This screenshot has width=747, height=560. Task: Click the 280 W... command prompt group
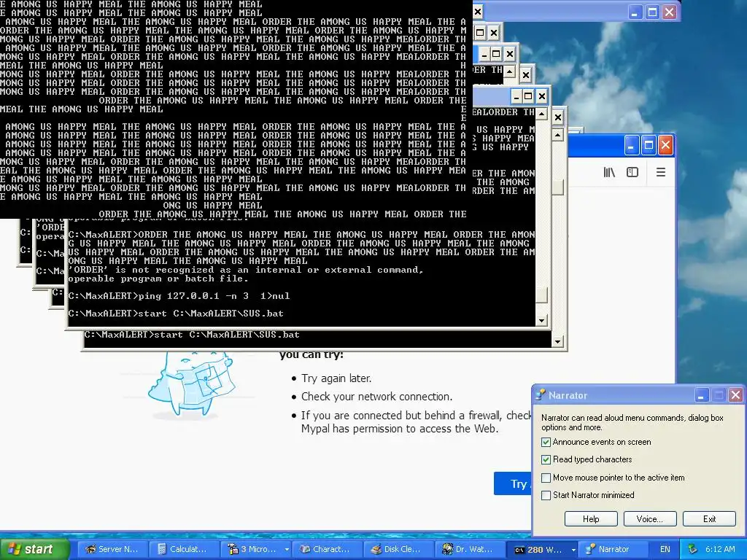click(538, 549)
